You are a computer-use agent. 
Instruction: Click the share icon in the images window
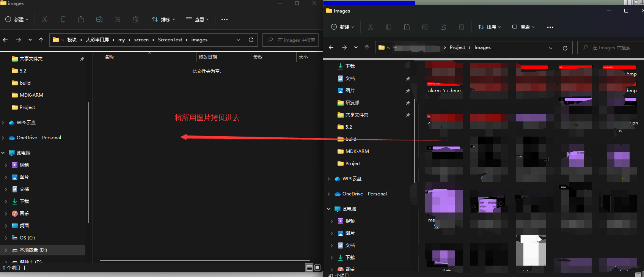coord(118,19)
